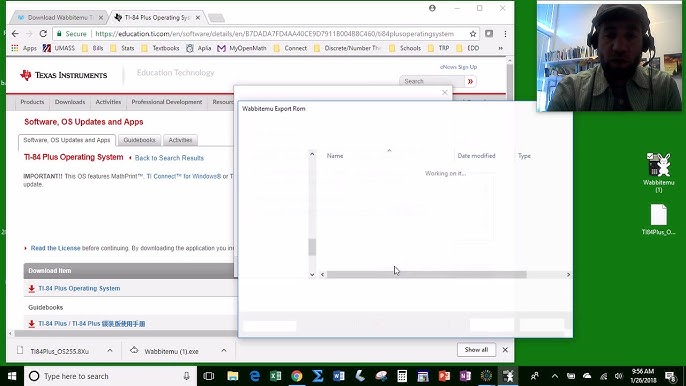Open Word from taskbar
The width and height of the screenshot is (686, 386).
[x=339, y=376]
